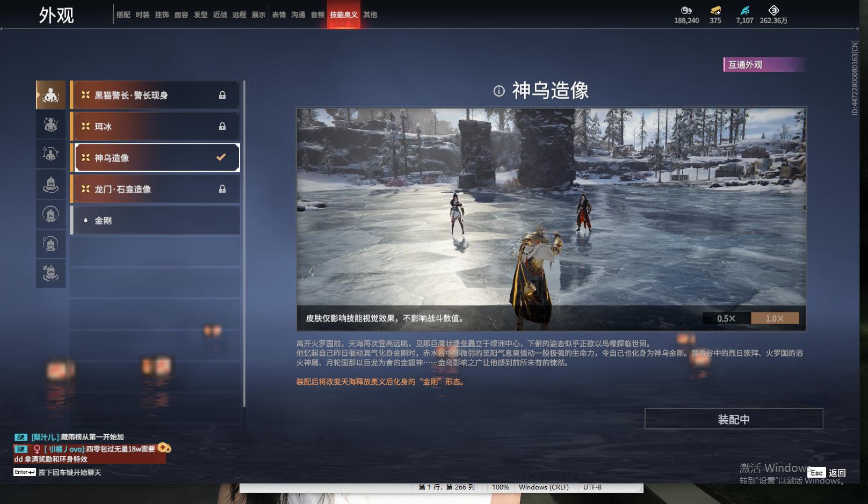Click the Enter key icon near chat hint
This screenshot has width=868, height=504.
(x=25, y=472)
